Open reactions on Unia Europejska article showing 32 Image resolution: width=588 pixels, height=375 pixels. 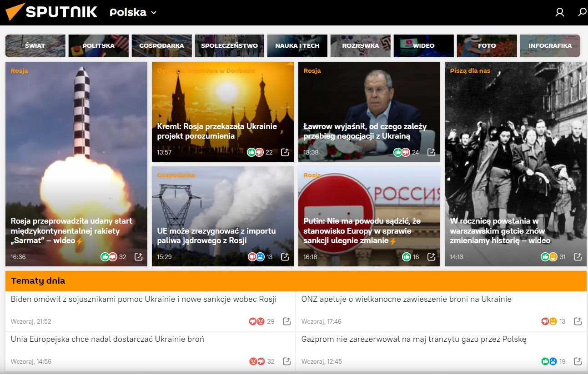[x=261, y=361]
